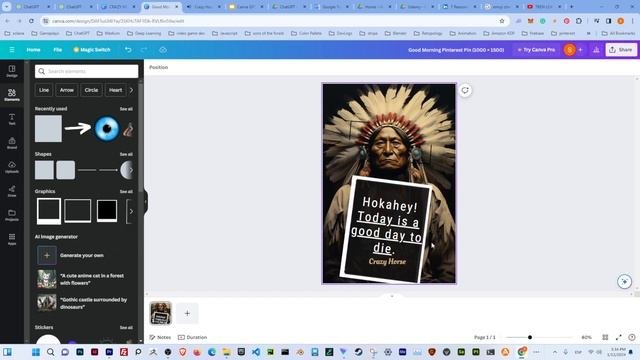This screenshot has width=640, height=360.
Task: Select page 1 thumbnail
Action: pyautogui.click(x=161, y=313)
